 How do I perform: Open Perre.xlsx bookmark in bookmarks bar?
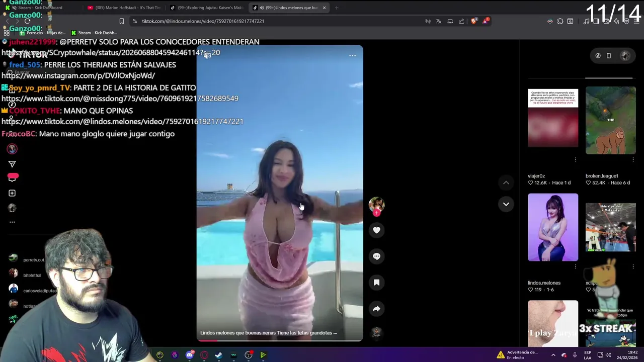point(42,33)
